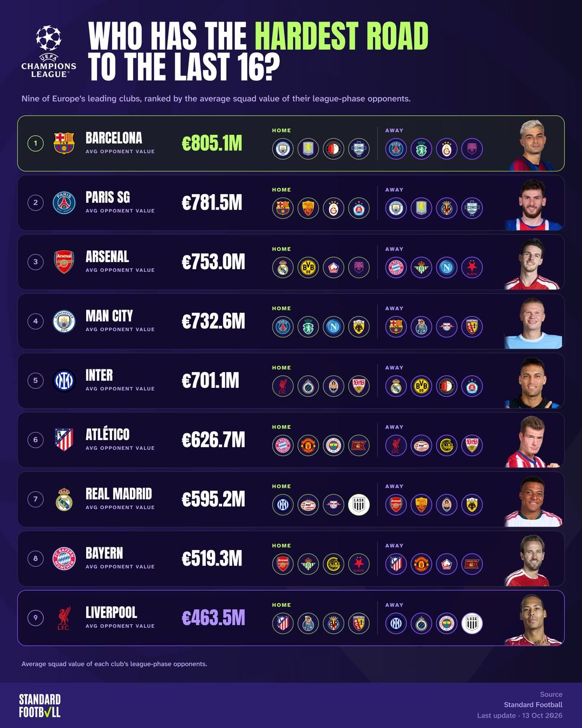
Task: Click the rank 9 circle beside Liverpool
Action: click(x=36, y=618)
